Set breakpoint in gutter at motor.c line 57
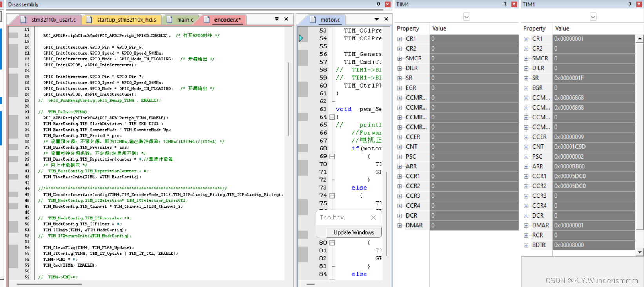Viewport: 644px width, 287px height. click(x=303, y=62)
